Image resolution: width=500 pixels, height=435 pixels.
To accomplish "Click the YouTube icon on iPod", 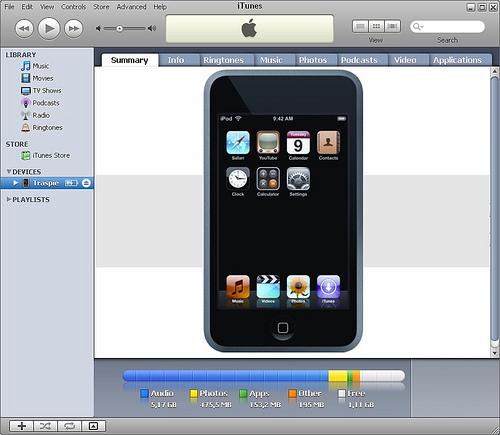I will tap(268, 142).
